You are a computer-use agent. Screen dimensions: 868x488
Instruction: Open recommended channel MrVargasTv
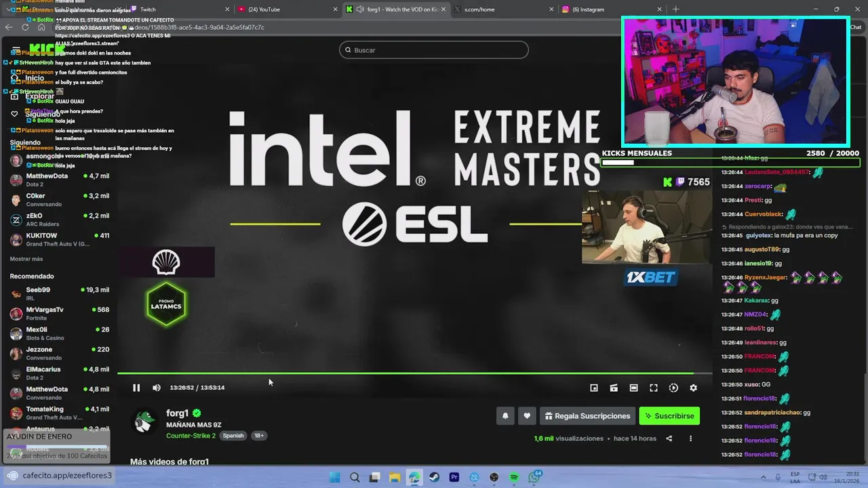click(59, 313)
